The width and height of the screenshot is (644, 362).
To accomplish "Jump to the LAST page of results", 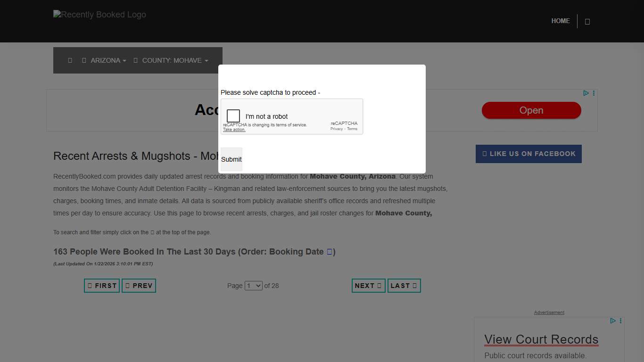I will [404, 286].
